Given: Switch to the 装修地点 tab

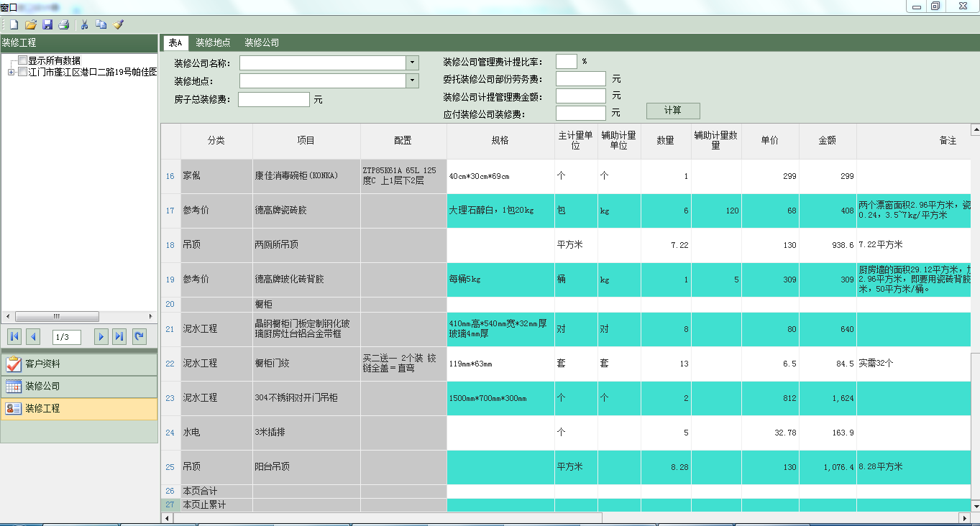Looking at the screenshot, I should click(213, 42).
